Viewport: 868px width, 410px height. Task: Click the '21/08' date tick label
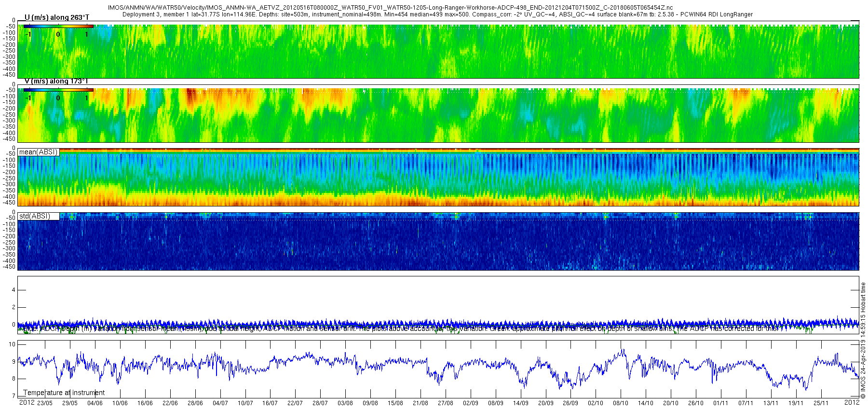420,403
